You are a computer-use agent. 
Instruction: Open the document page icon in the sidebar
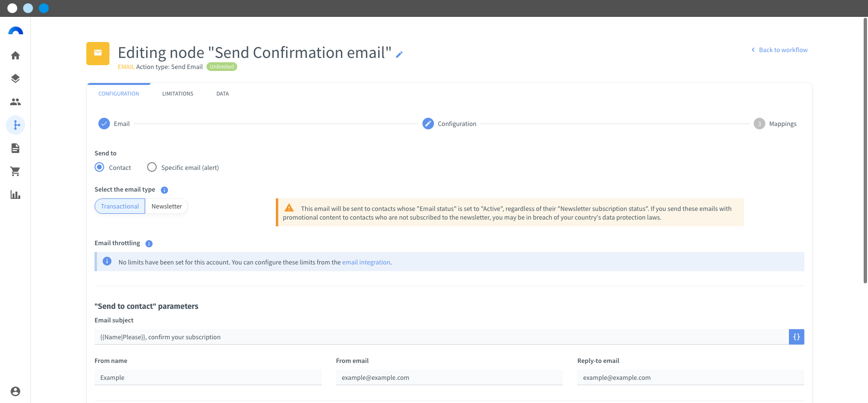pos(15,148)
